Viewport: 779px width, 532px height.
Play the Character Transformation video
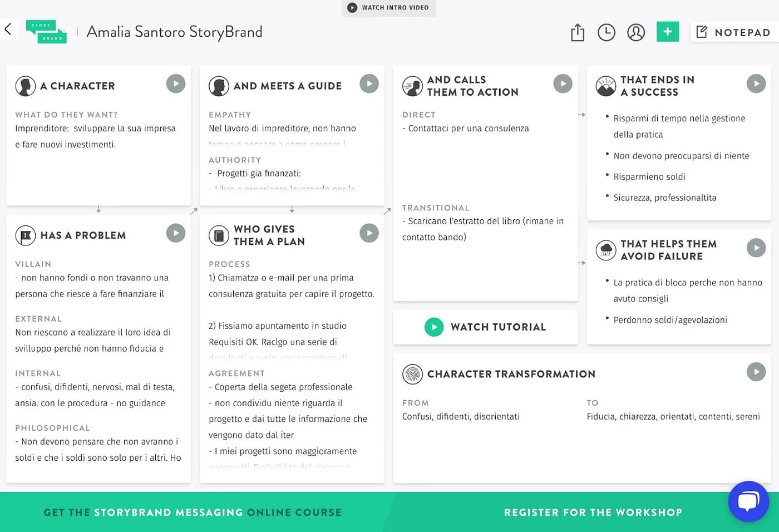756,372
